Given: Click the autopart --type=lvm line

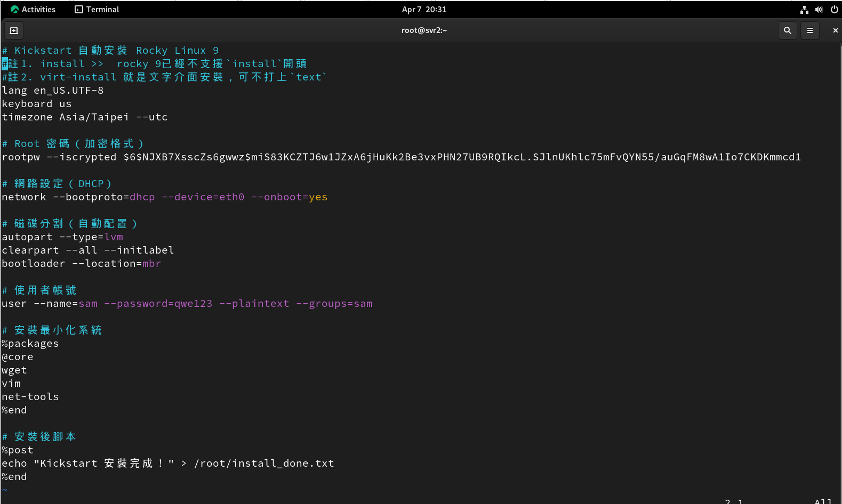Looking at the screenshot, I should coord(62,237).
